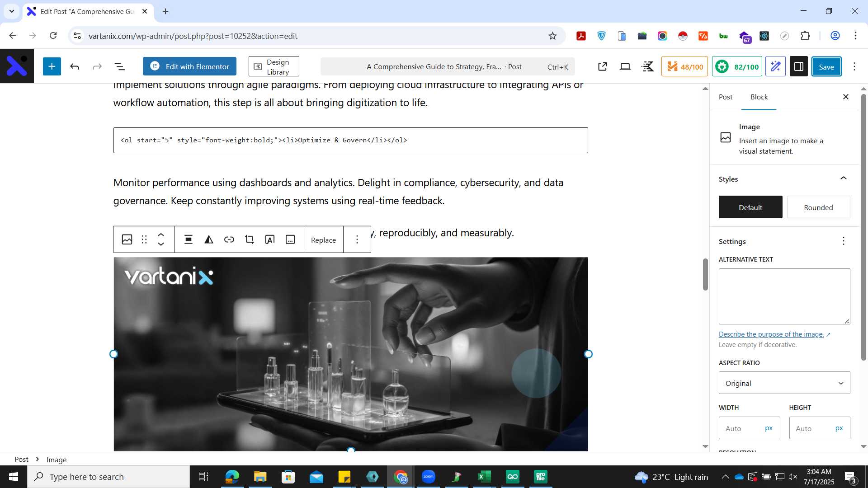Screen dimensions: 868x488
Task: Open the image alignment options
Action: [x=189, y=239]
